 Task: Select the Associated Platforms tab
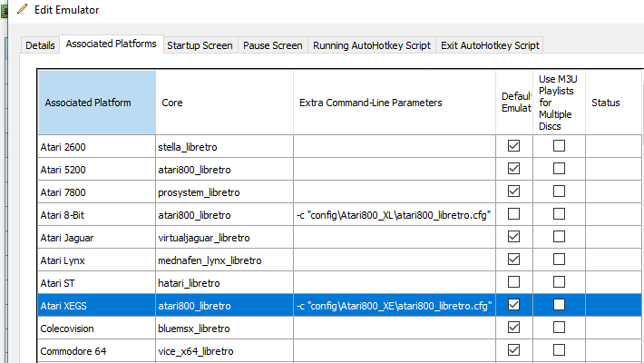[112, 44]
